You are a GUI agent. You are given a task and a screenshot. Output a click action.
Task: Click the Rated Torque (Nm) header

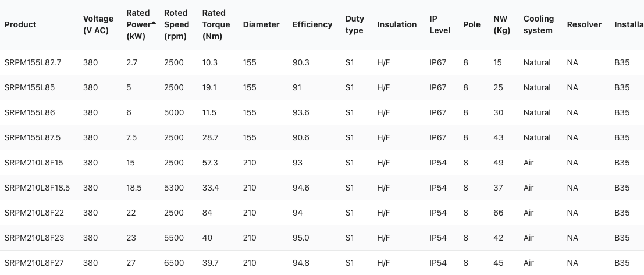pyautogui.click(x=216, y=24)
